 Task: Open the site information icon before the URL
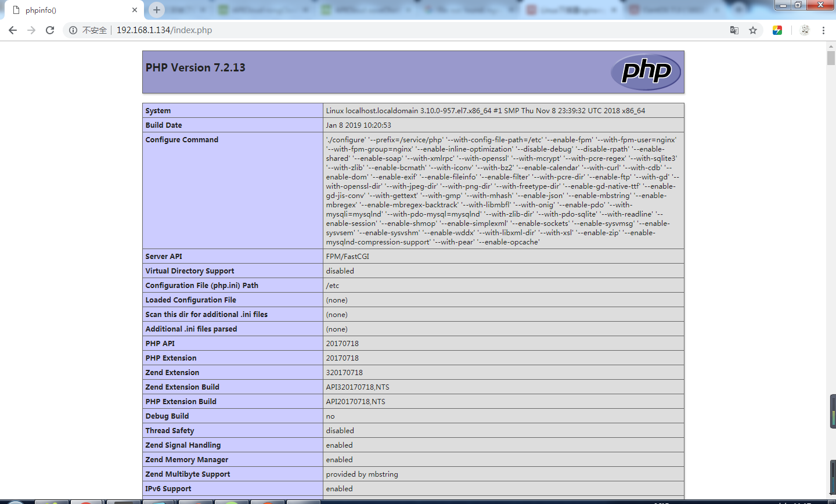coord(73,30)
